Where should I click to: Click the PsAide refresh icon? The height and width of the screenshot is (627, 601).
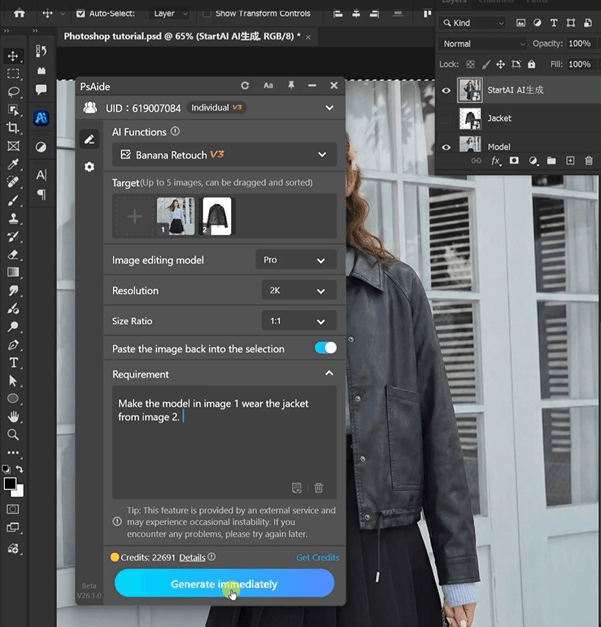click(245, 86)
